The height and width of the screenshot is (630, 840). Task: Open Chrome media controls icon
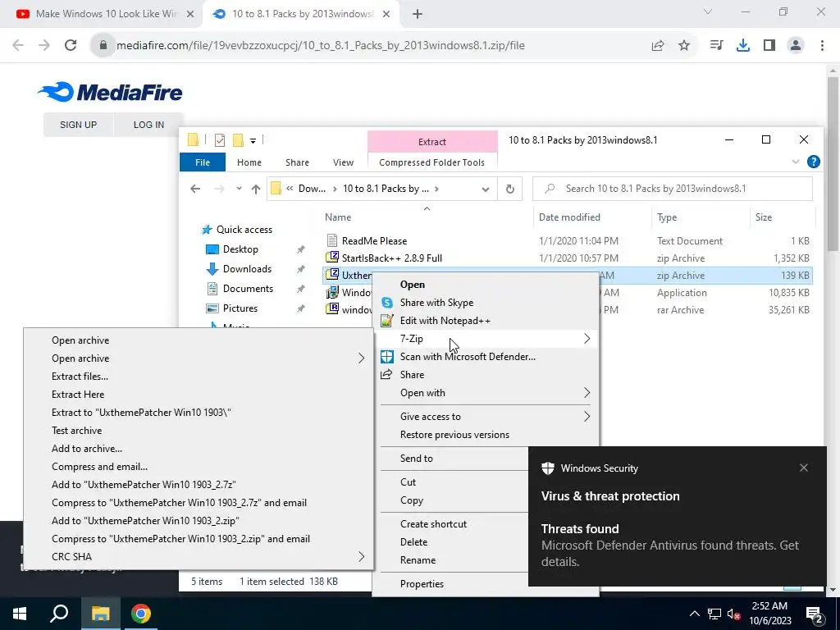click(716, 46)
